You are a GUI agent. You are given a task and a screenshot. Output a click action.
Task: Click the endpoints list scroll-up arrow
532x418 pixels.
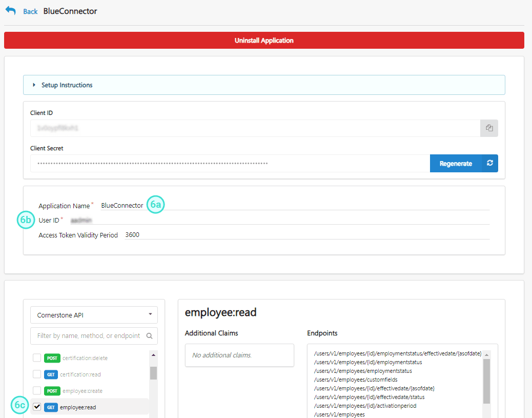[x=486, y=355]
